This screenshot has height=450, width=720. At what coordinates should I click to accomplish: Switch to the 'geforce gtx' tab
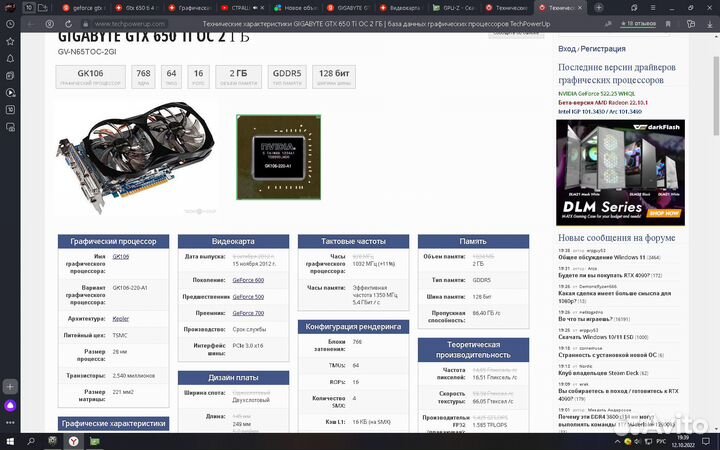coord(84,8)
